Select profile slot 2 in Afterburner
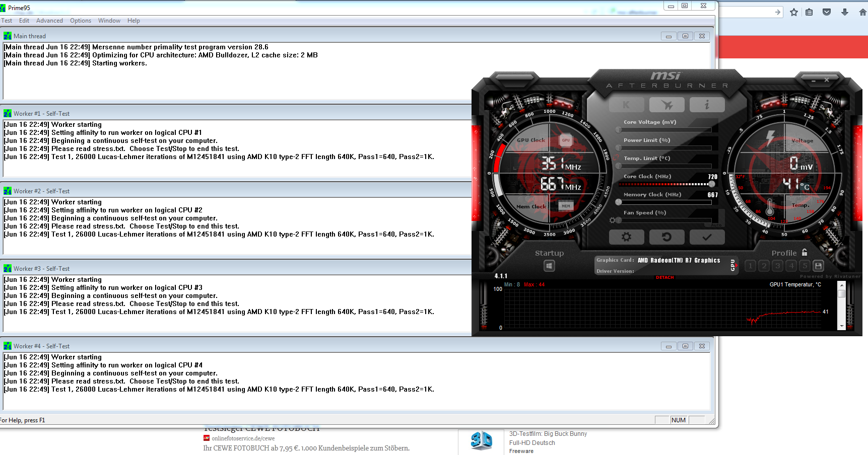Viewport: 868px width, 455px height. (x=764, y=266)
